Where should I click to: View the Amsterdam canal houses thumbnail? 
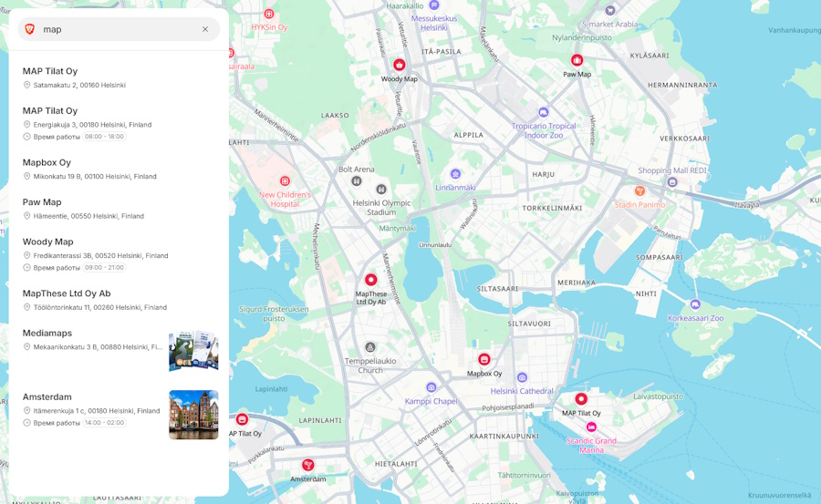(193, 415)
